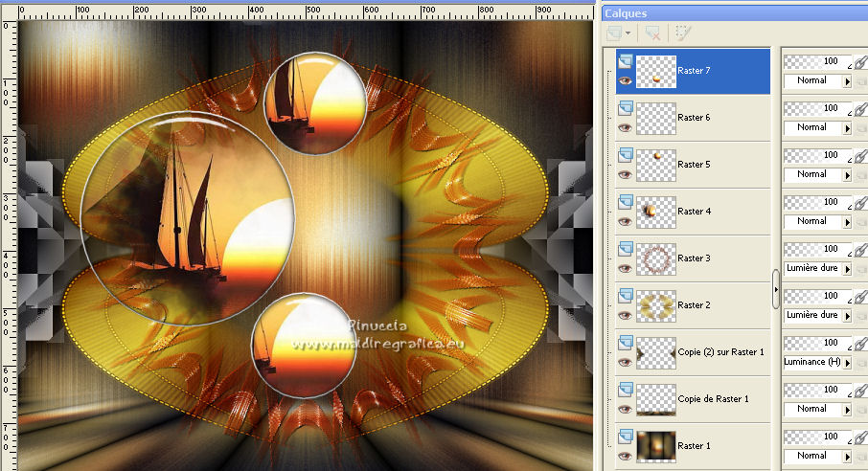Open Lumière dure blend dropdown for Raster 3
Viewport: 868px width, 471px height.
tap(847, 270)
